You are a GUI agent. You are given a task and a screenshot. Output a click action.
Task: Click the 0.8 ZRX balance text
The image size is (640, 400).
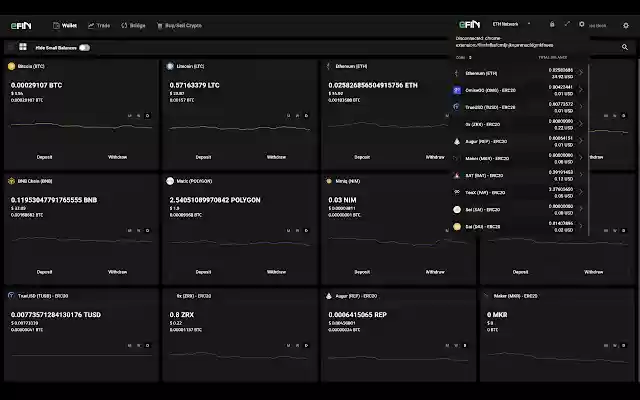(x=182, y=315)
